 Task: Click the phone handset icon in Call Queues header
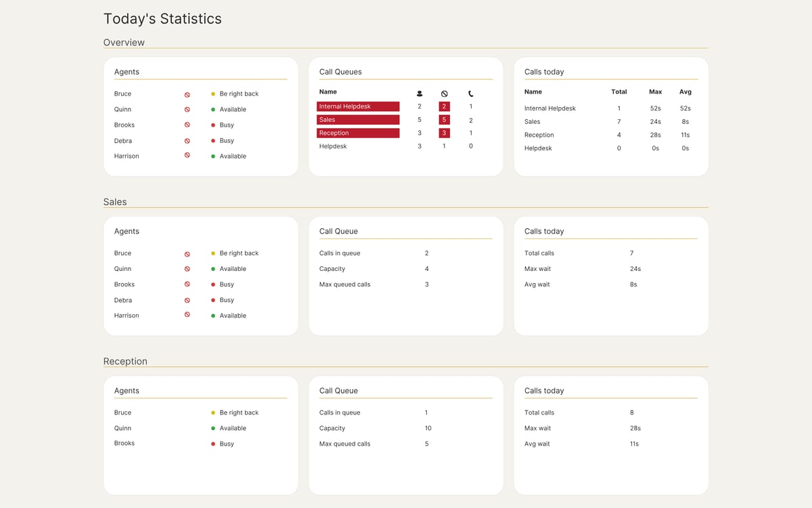coord(471,93)
